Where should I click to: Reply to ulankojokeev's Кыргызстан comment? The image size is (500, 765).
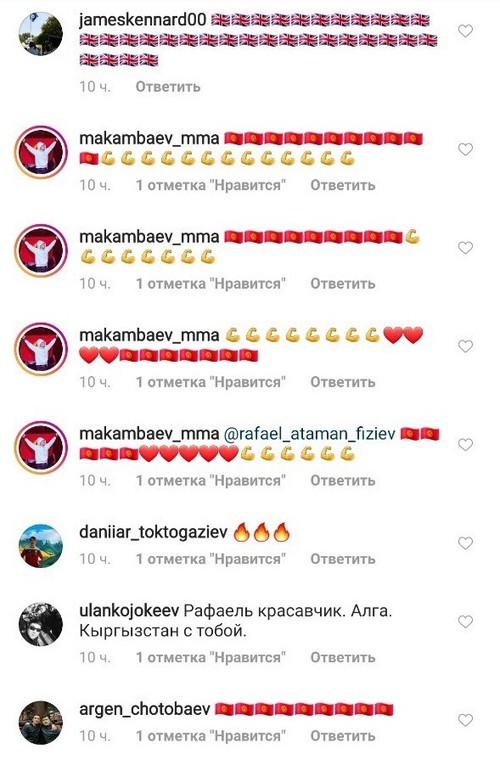343,657
